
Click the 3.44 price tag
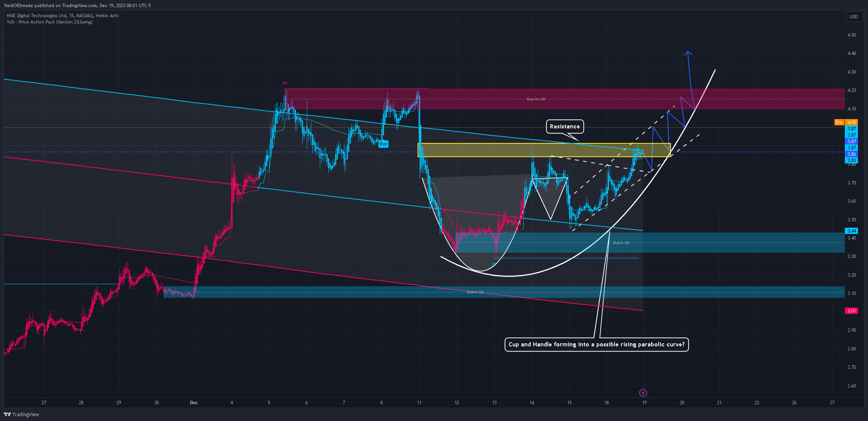(x=851, y=231)
